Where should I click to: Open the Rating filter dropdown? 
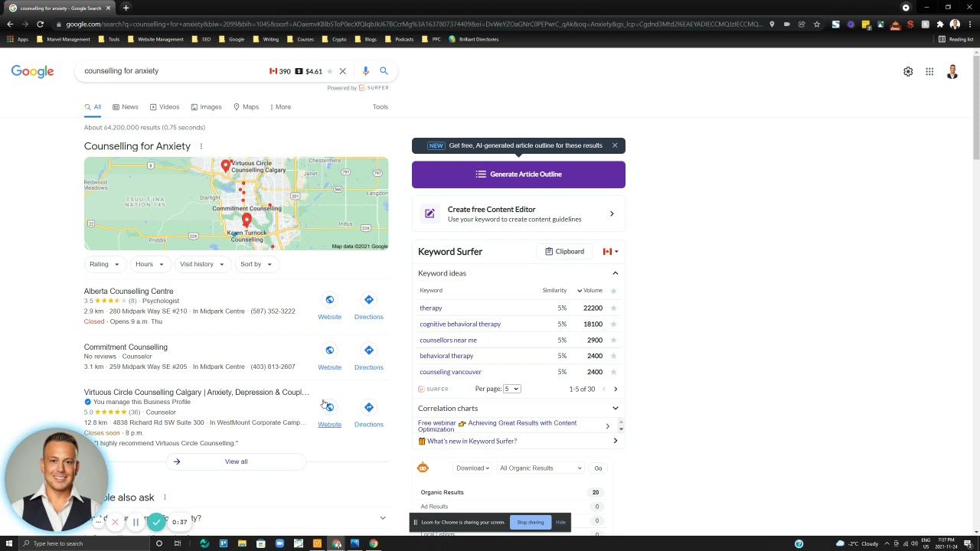click(104, 264)
